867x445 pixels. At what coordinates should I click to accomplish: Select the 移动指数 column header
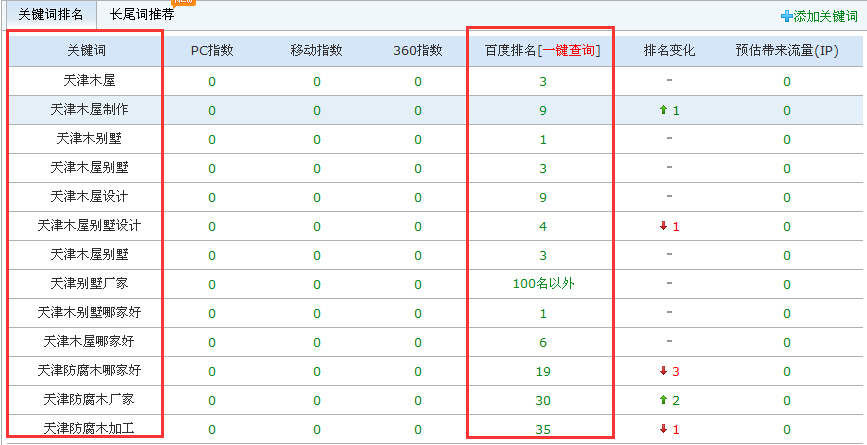(317, 51)
